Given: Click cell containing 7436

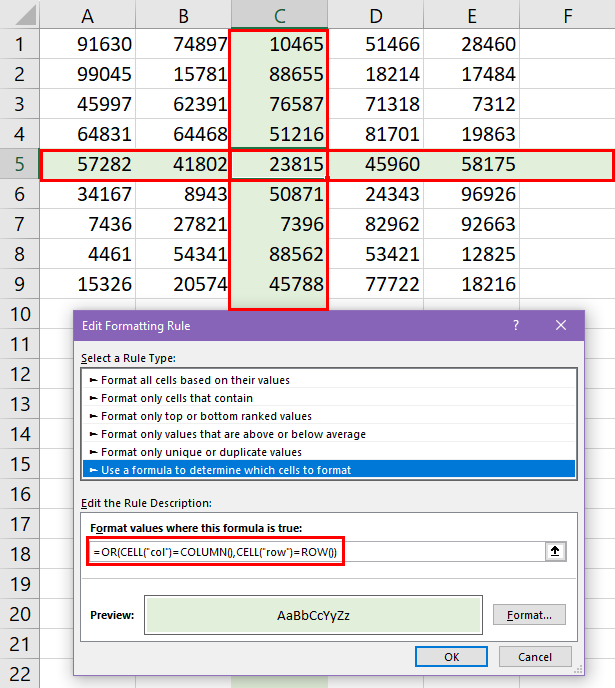Looking at the screenshot, I should (88, 224).
